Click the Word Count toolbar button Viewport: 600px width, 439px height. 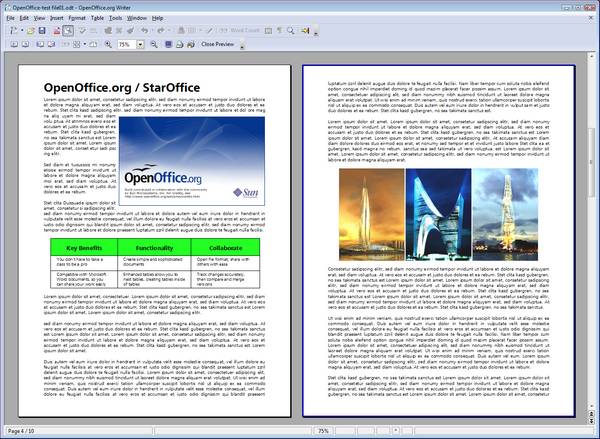240,31
